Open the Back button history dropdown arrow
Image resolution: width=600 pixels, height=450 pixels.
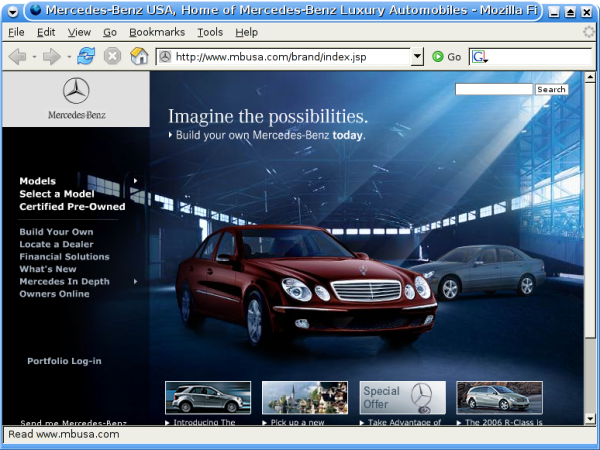(34, 57)
